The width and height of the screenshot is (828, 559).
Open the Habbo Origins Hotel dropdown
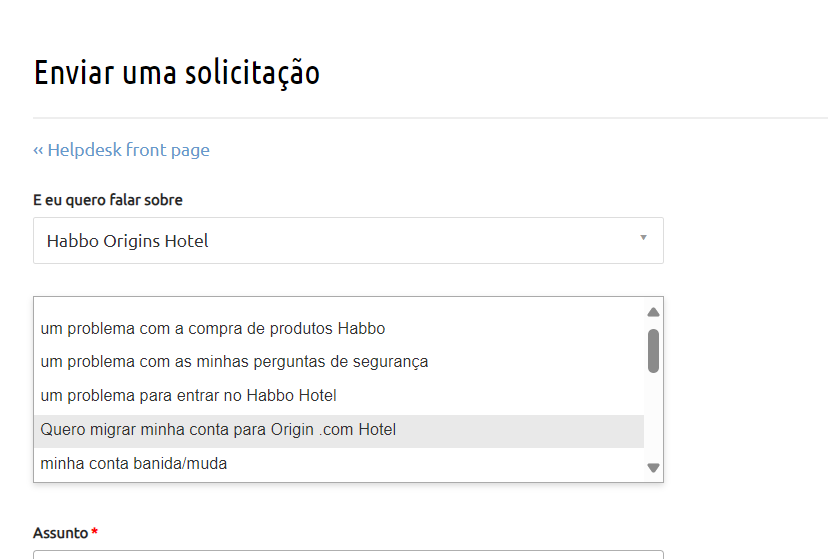pyautogui.click(x=348, y=241)
